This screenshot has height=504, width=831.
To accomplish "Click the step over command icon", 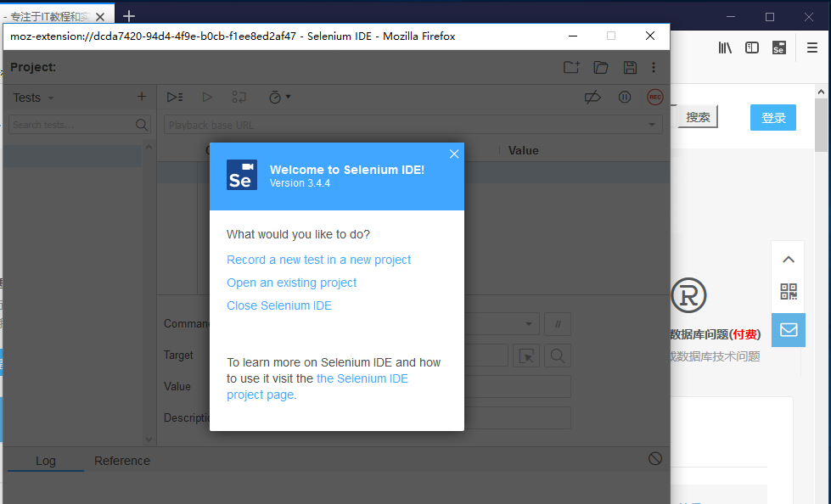I will click(239, 97).
